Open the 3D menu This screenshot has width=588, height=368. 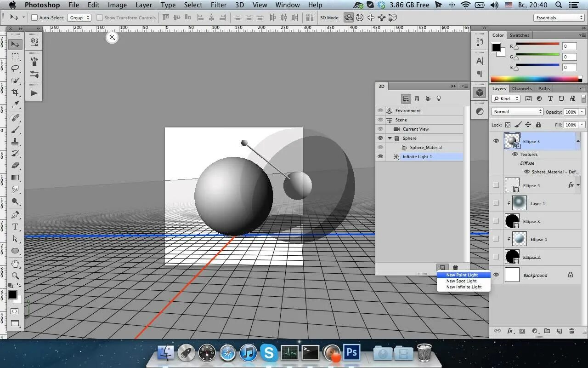(x=239, y=5)
